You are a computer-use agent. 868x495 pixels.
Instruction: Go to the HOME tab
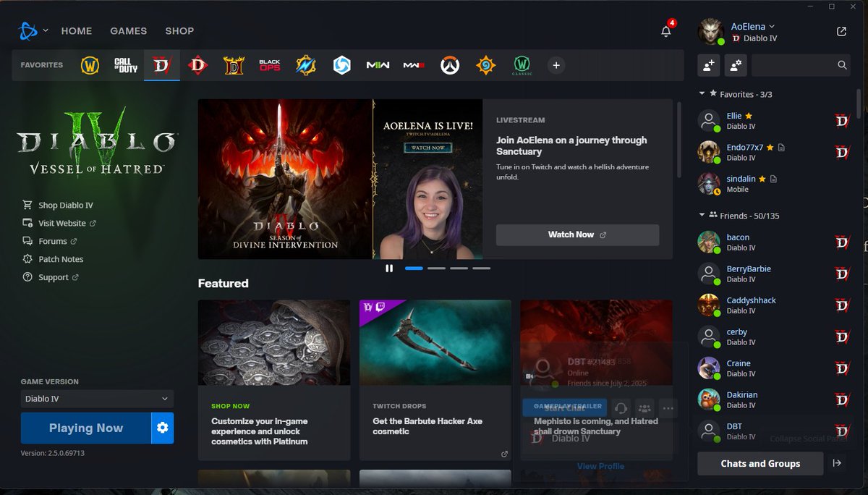[x=77, y=31]
